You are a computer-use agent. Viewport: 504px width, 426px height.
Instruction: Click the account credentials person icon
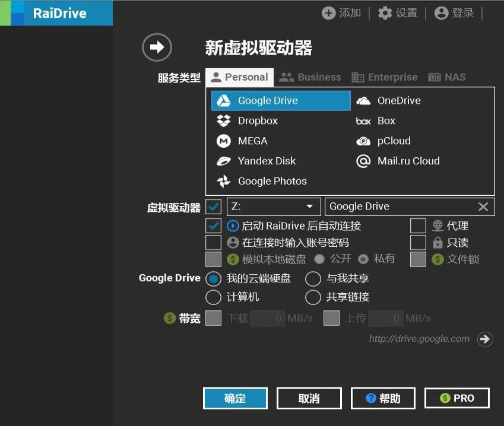tap(233, 243)
